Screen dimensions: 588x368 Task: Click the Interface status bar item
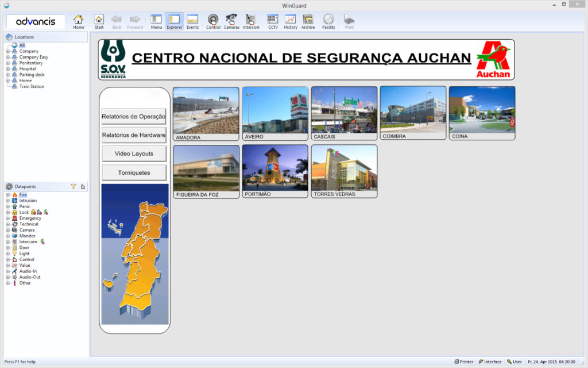point(490,362)
